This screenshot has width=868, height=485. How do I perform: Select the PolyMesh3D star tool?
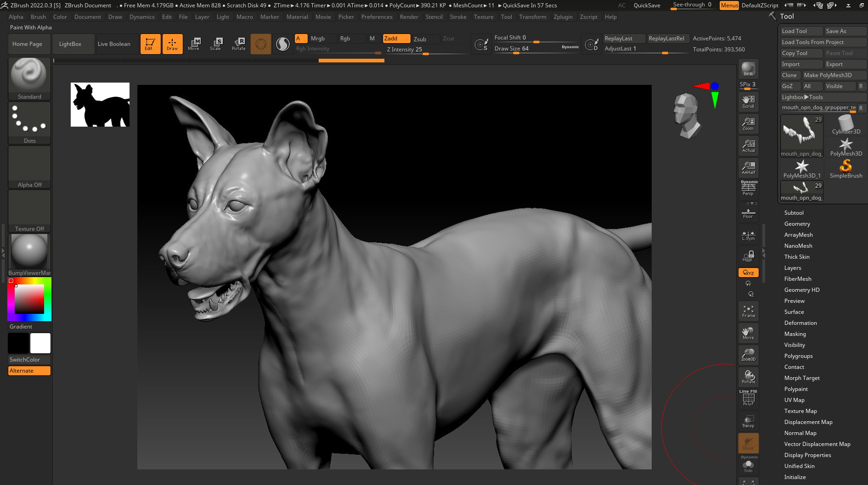[846, 147]
